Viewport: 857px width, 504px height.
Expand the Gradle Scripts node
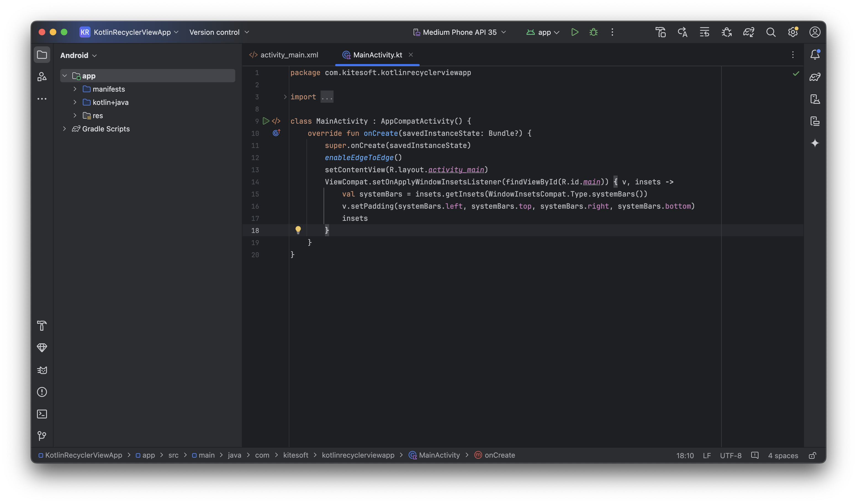(x=64, y=129)
